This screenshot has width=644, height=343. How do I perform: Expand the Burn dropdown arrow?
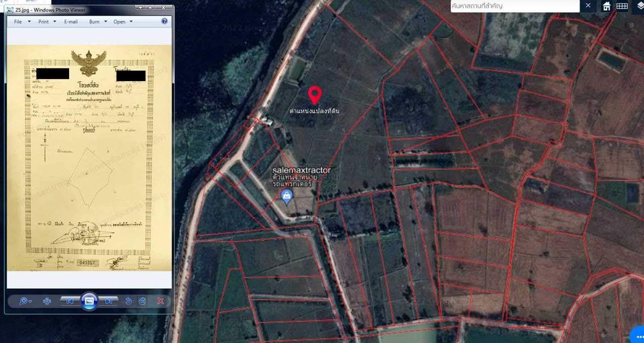105,21
